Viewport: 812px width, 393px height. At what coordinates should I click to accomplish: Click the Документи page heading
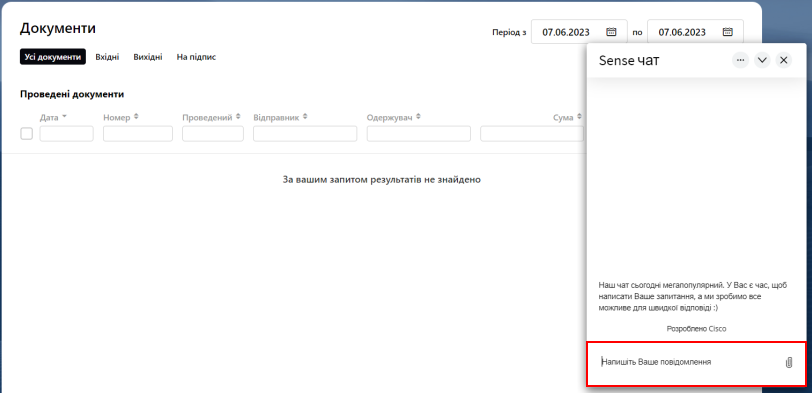tap(58, 28)
